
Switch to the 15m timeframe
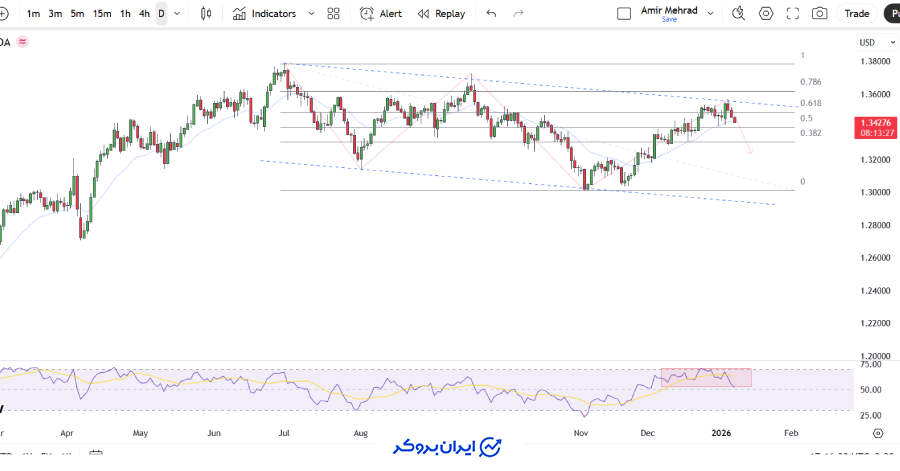click(x=102, y=14)
